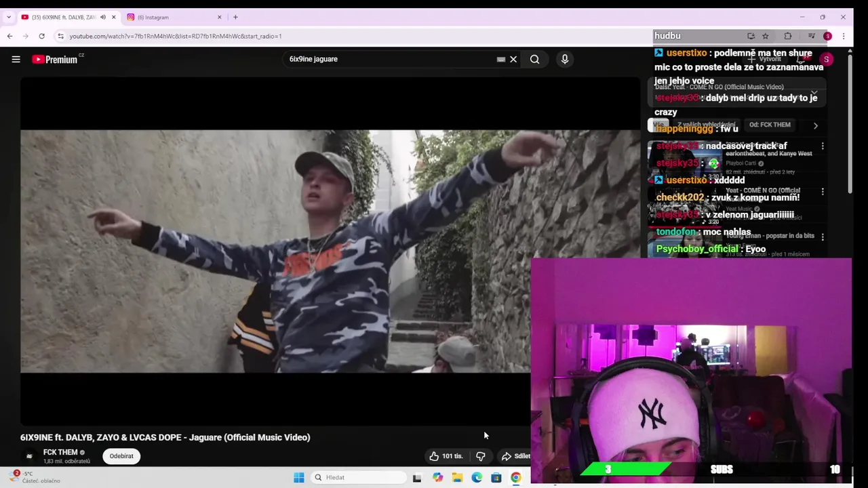Go forward with the browser forward arrow
This screenshot has width=868, height=488.
pyautogui.click(x=26, y=36)
